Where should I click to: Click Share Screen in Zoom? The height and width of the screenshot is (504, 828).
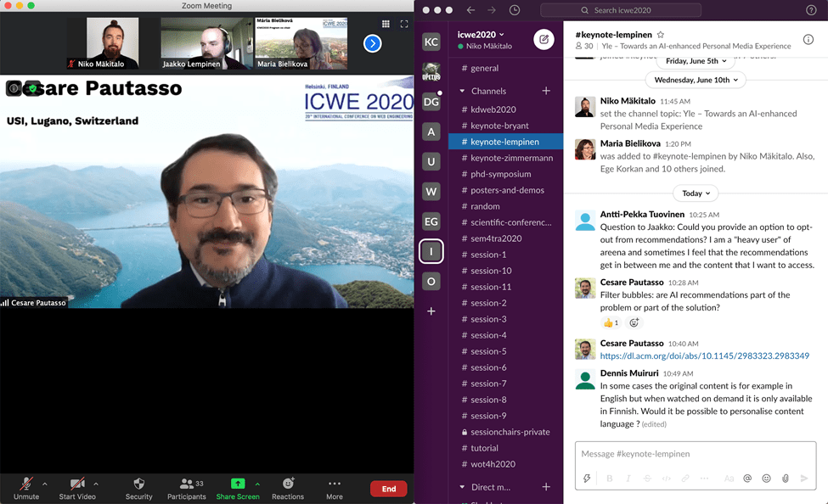click(x=238, y=489)
